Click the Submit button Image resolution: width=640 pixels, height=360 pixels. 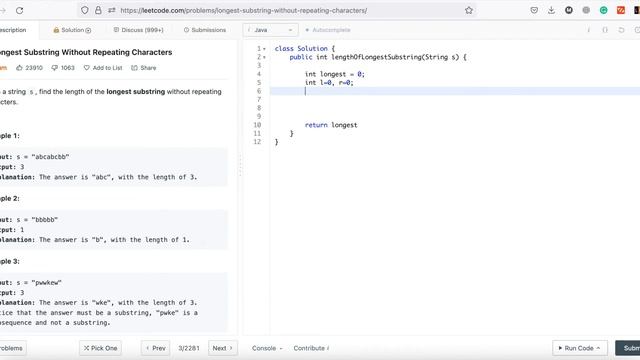pyautogui.click(x=628, y=348)
